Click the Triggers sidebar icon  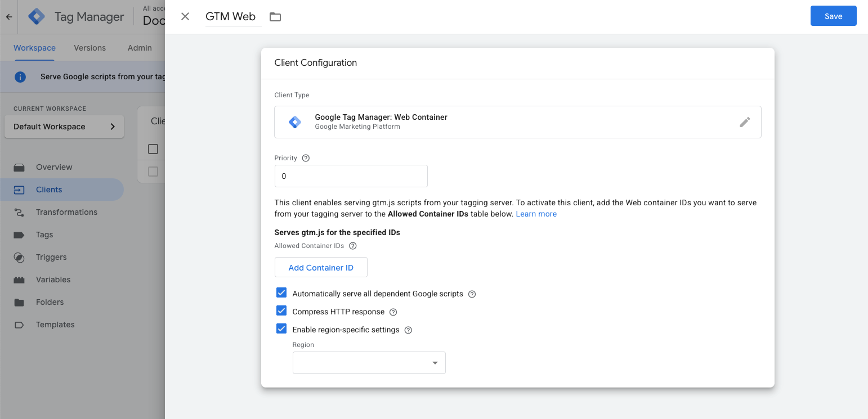pyautogui.click(x=19, y=257)
